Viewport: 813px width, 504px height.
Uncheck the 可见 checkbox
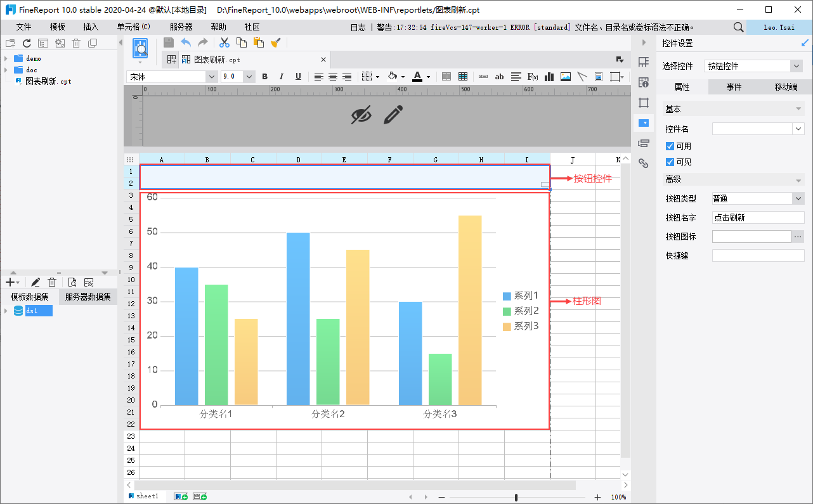click(670, 162)
